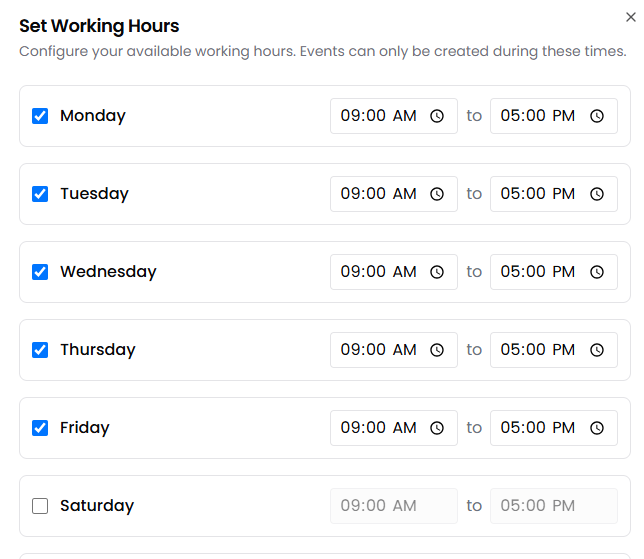The image size is (644, 559).
Task: Click Thursday's end time field 05:00 PM
Action: (538, 350)
